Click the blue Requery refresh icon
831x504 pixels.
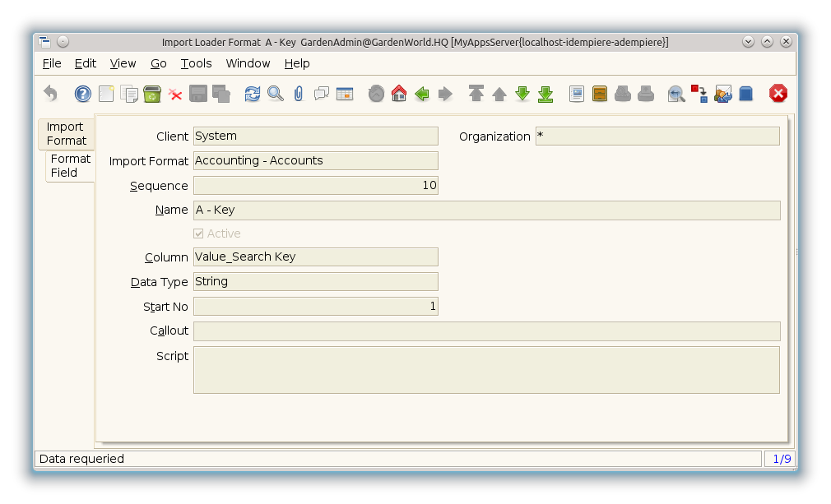coord(253,95)
